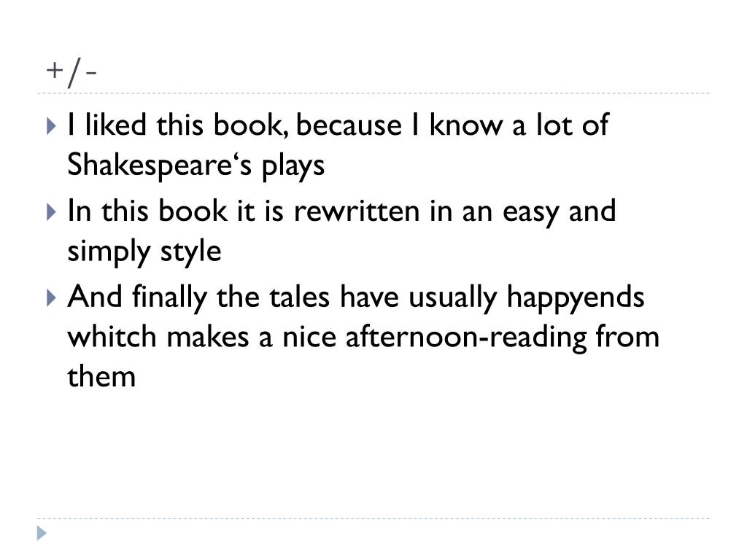Click the word 'plays' after Shakespeare's

pyautogui.click(x=293, y=167)
